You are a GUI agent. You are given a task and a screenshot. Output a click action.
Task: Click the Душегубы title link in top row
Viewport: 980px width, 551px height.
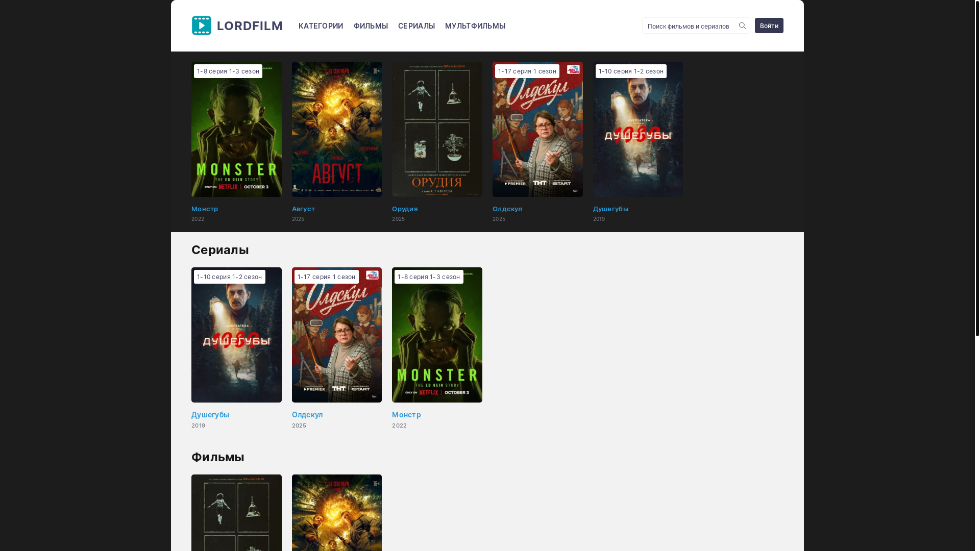610,209
